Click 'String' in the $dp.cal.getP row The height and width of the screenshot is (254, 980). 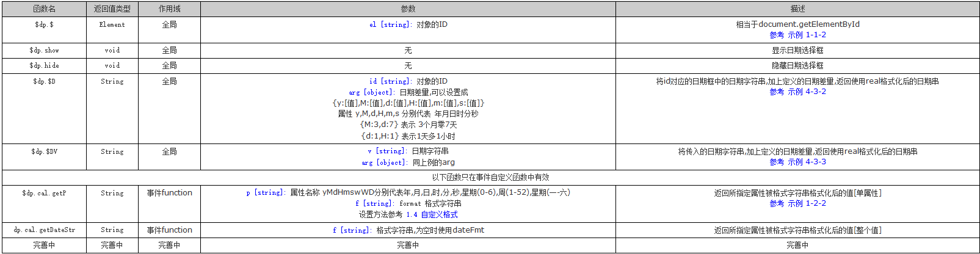[112, 193]
